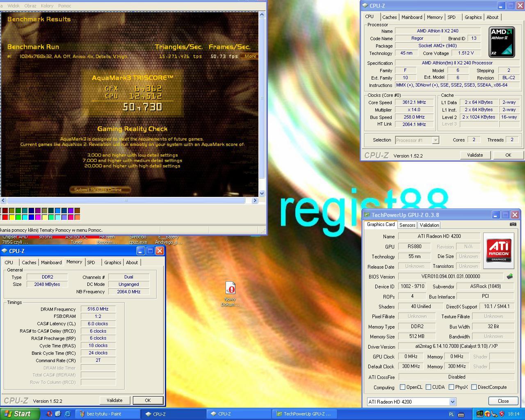The width and height of the screenshot is (525, 420).
Task: Open the PL language indicator
Action: click(x=452, y=414)
